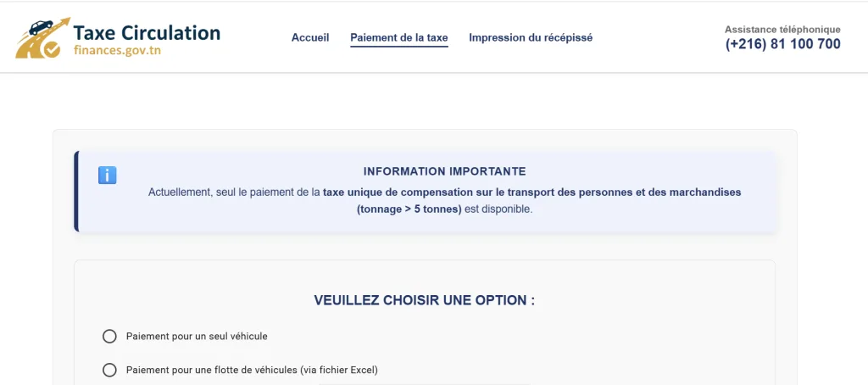Select the vehicle fleet payment radio button
Image resolution: width=868 pixels, height=385 pixels.
pos(109,370)
